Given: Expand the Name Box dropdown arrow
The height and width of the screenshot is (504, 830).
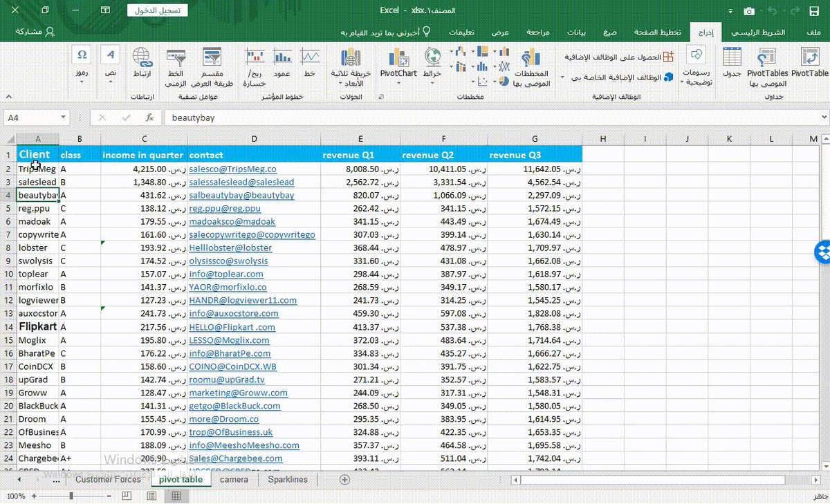Looking at the screenshot, I should pos(63,118).
